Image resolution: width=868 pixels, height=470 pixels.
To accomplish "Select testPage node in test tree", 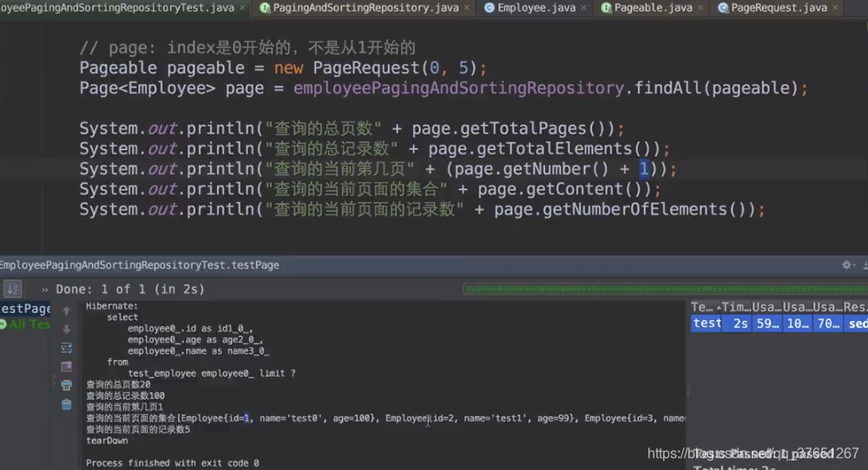I will coord(25,309).
